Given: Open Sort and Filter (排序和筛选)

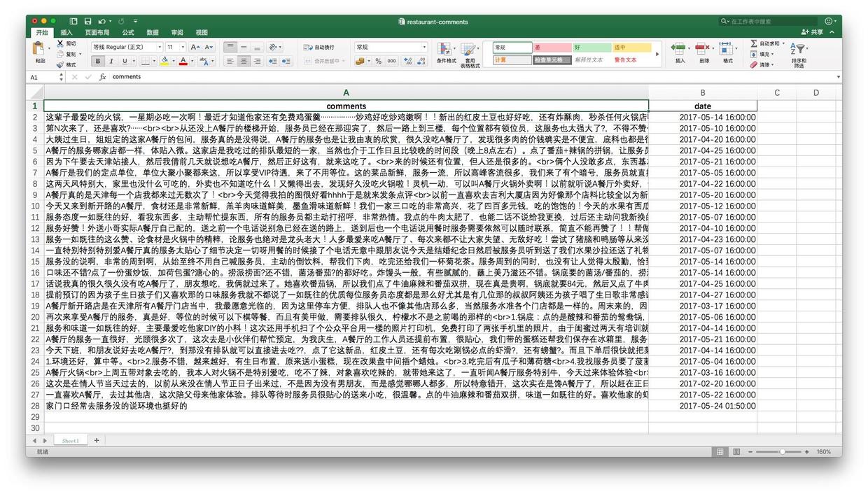Looking at the screenshot, I should coord(799,52).
